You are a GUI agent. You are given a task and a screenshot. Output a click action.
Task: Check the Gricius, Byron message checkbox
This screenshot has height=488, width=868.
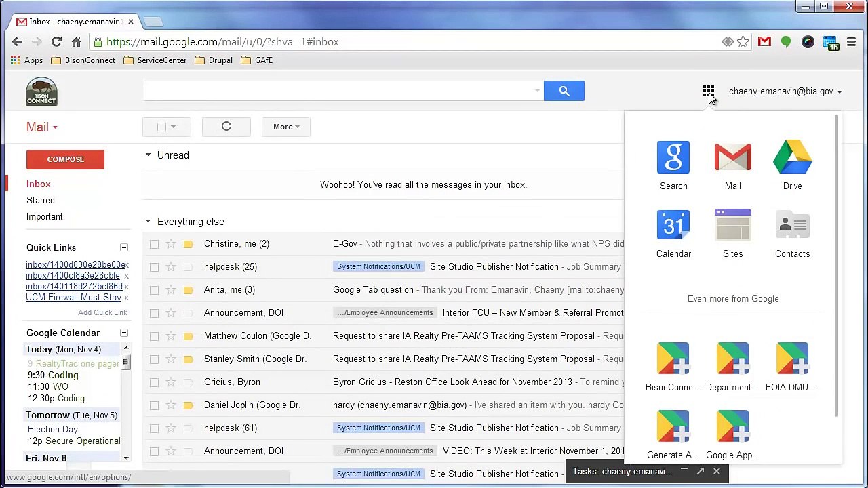coord(154,382)
